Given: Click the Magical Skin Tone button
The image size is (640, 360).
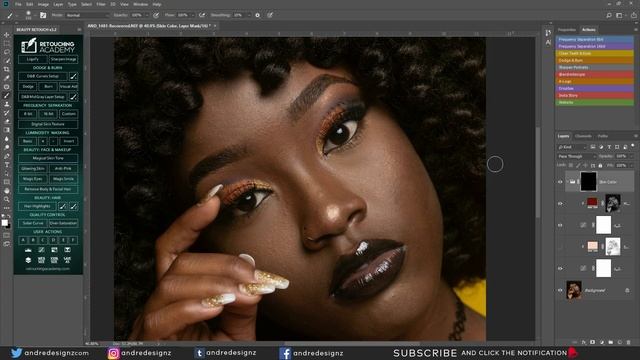Looking at the screenshot, I should [x=48, y=158].
